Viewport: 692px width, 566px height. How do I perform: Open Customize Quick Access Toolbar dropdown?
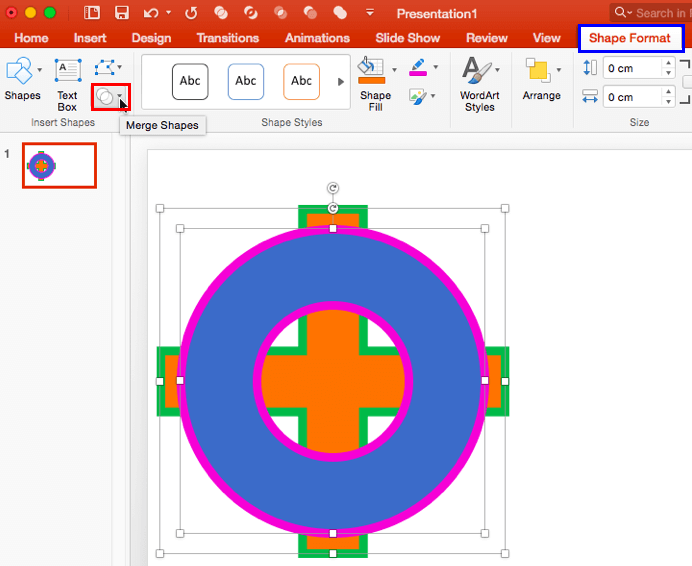[x=370, y=12]
